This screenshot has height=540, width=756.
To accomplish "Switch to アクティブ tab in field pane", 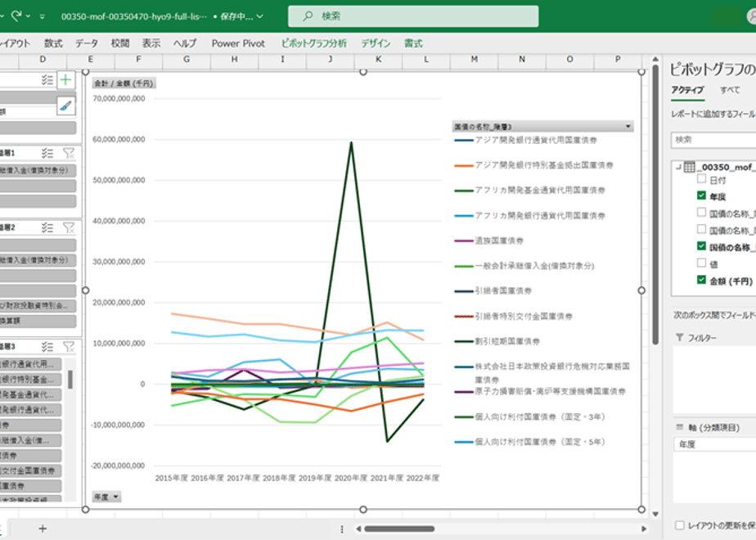I will point(687,90).
